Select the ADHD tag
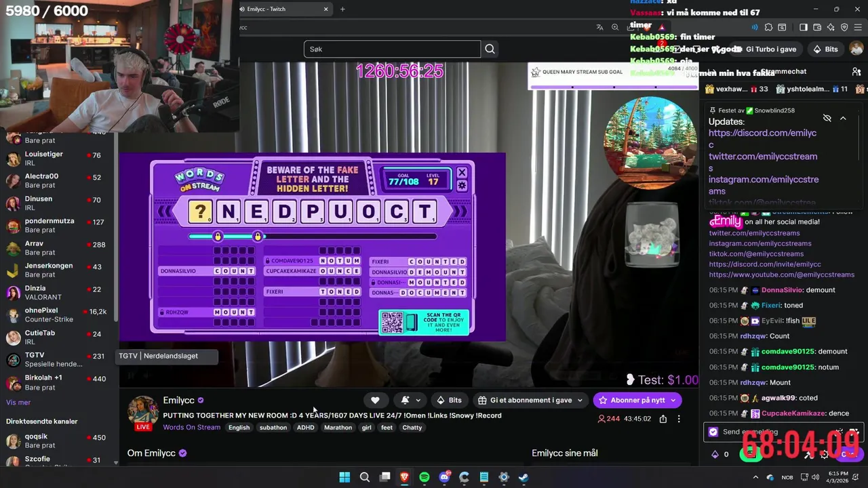The image size is (868, 488). 306,428
